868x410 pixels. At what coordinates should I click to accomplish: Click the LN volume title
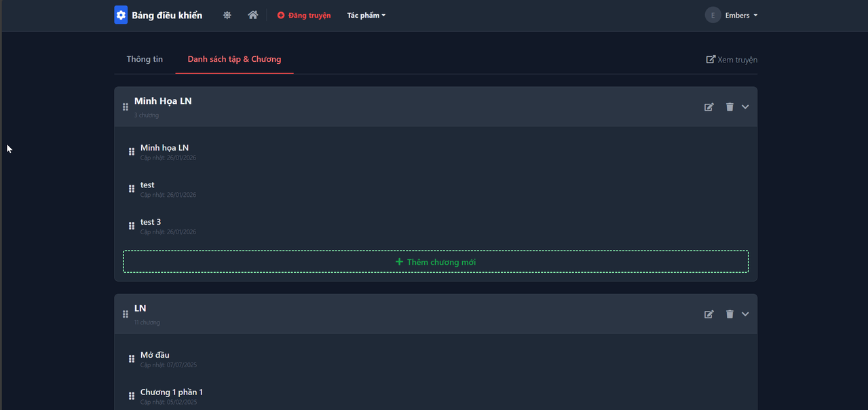click(x=140, y=307)
